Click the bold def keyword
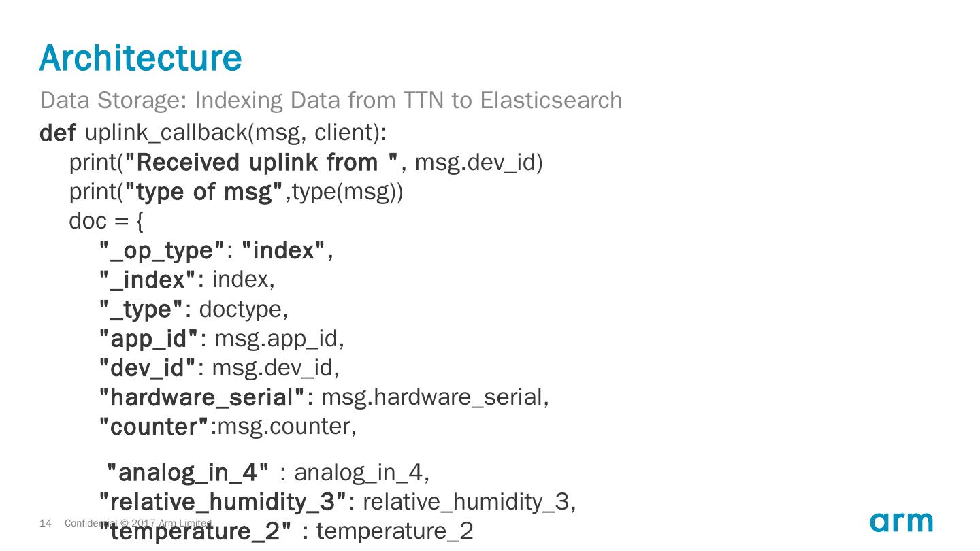Screen dimensions: 980x551 pos(57,132)
